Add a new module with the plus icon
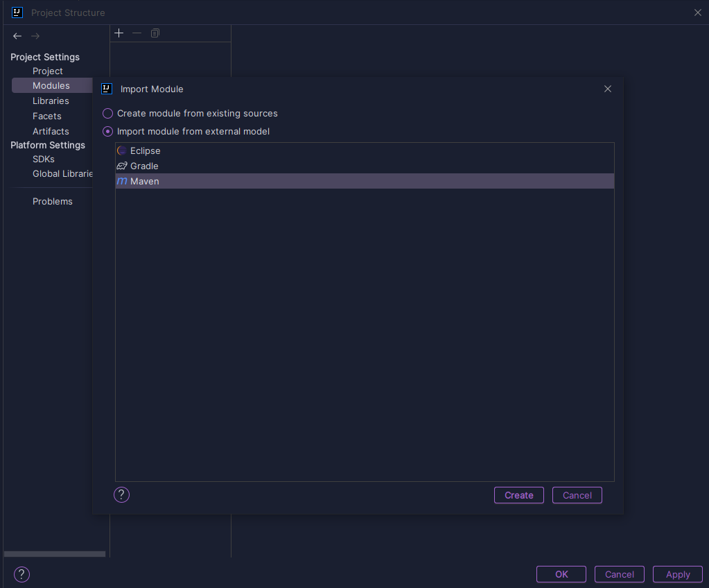Screen dimensions: 709x588 pos(119,33)
